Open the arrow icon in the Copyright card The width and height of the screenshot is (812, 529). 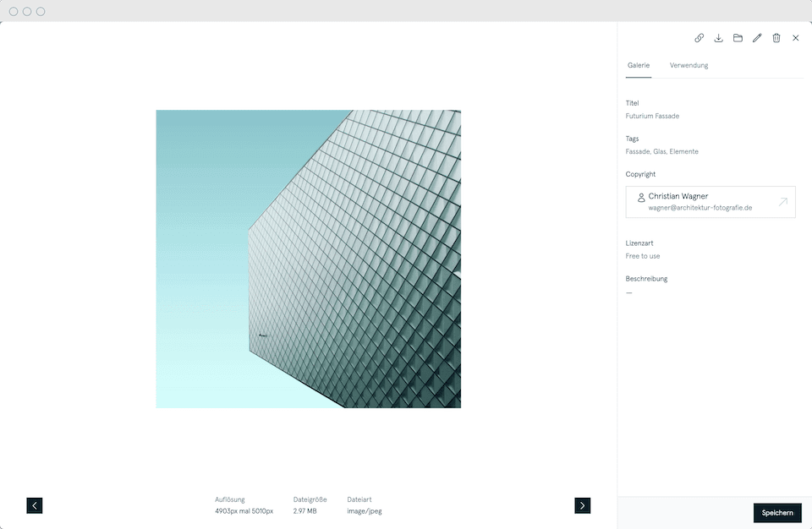click(x=782, y=202)
